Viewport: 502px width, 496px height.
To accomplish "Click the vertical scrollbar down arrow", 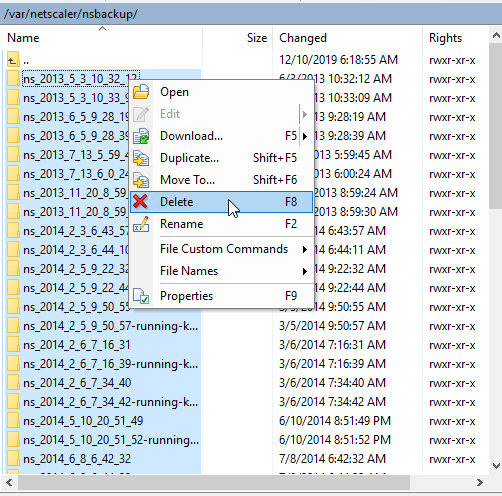I will pyautogui.click(x=496, y=465).
